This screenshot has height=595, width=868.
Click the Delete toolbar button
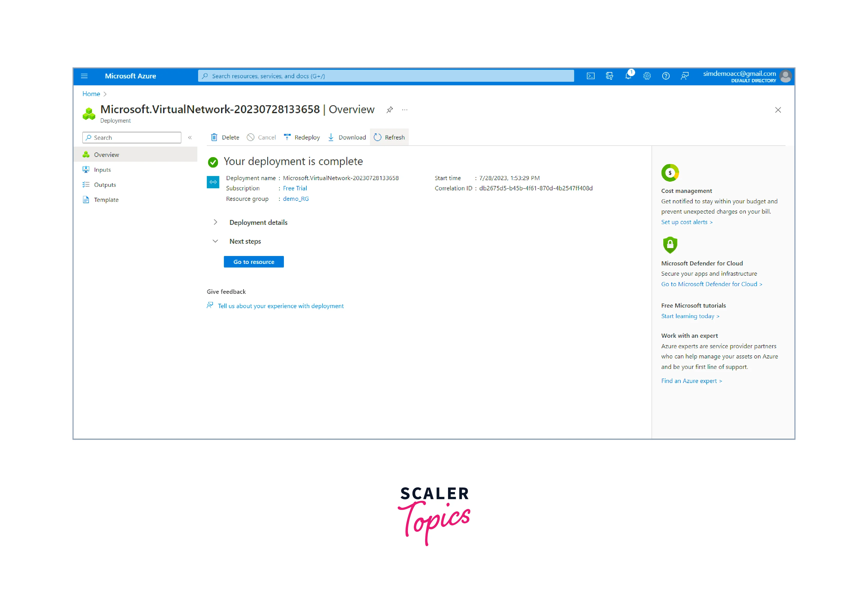[225, 137]
